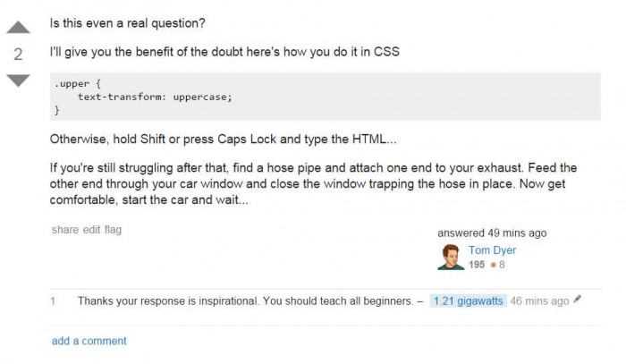Click the '46 mins ago' comment timestamp
This screenshot has height=364, width=626.
pyautogui.click(x=539, y=301)
